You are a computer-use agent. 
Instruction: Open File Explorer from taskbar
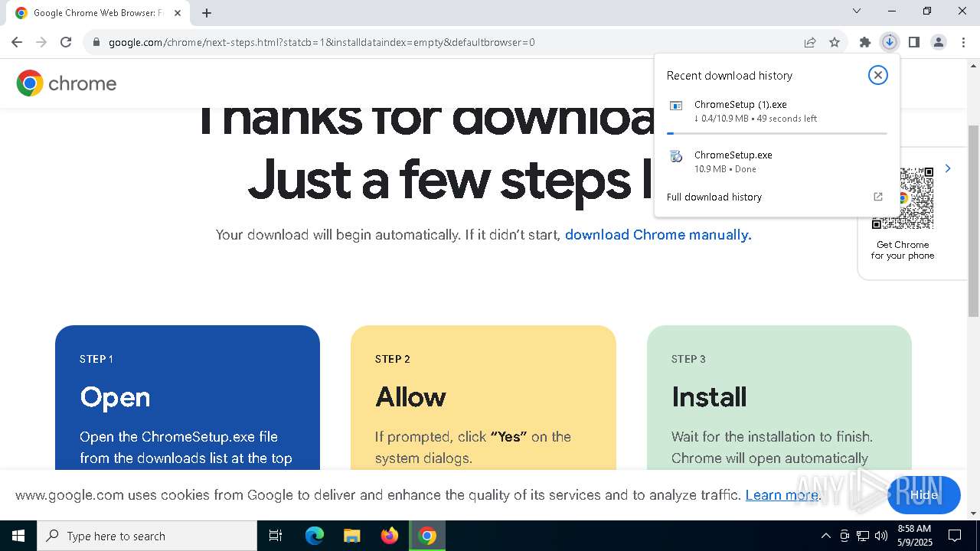pyautogui.click(x=351, y=536)
